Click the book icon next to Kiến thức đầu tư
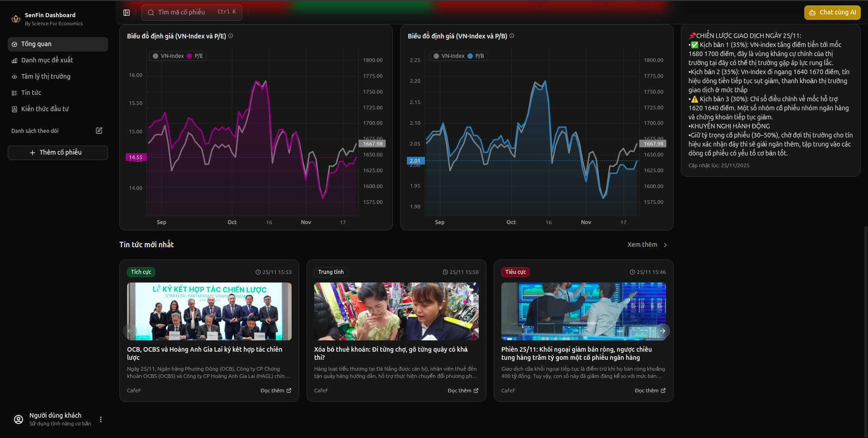The width and height of the screenshot is (868, 438). (x=14, y=109)
